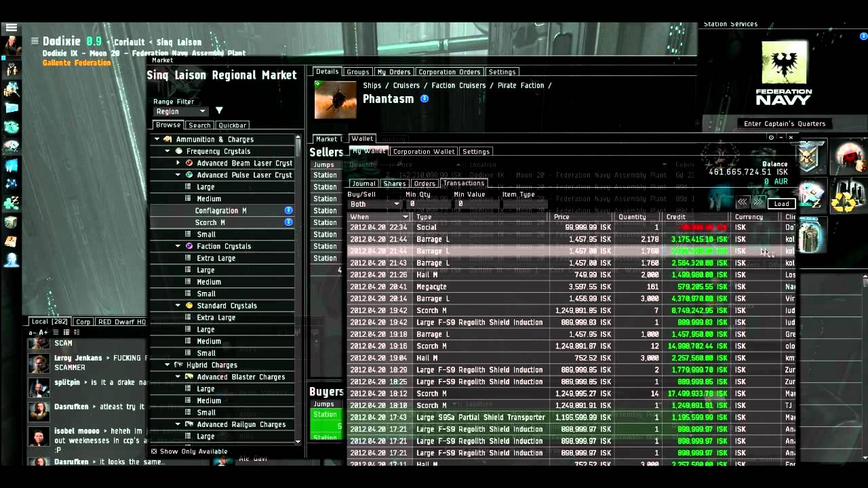The width and height of the screenshot is (868, 488).
Task: Switch to Corp chat channel tab
Action: [83, 322]
